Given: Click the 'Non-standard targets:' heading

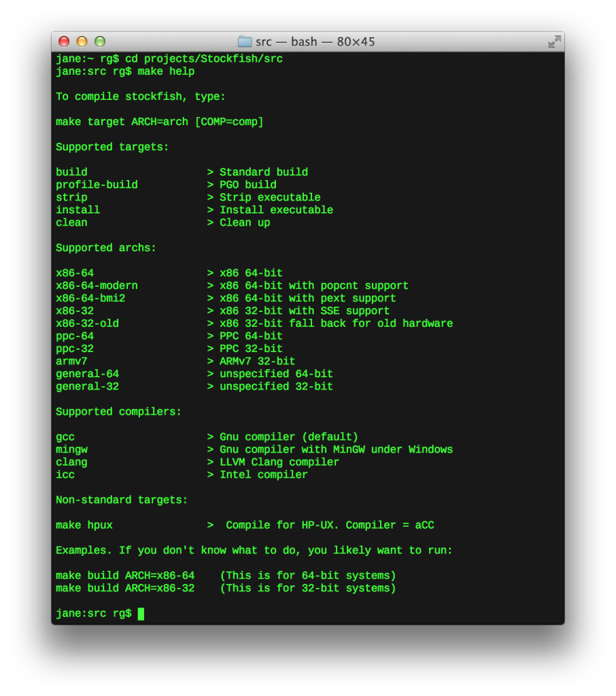Looking at the screenshot, I should point(122,500).
